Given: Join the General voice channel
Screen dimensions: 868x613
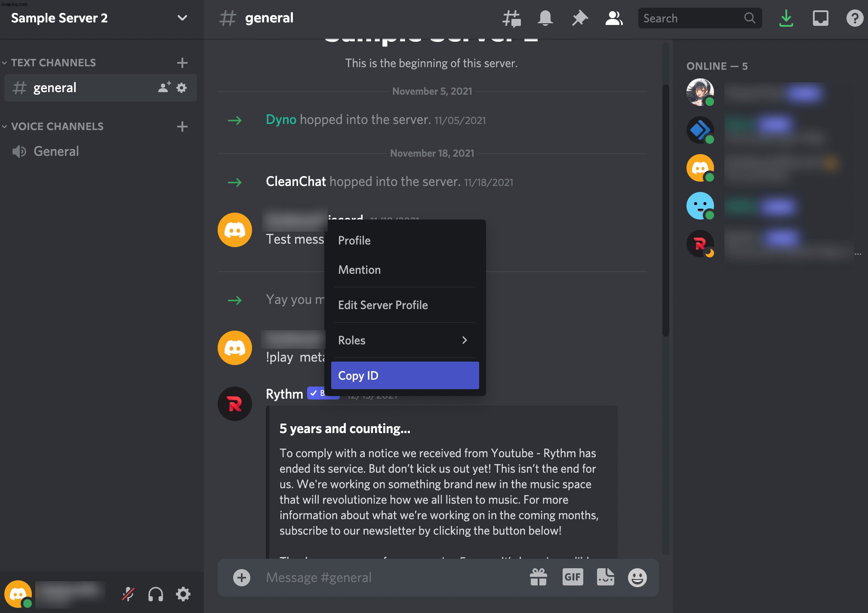Looking at the screenshot, I should coord(101,152).
